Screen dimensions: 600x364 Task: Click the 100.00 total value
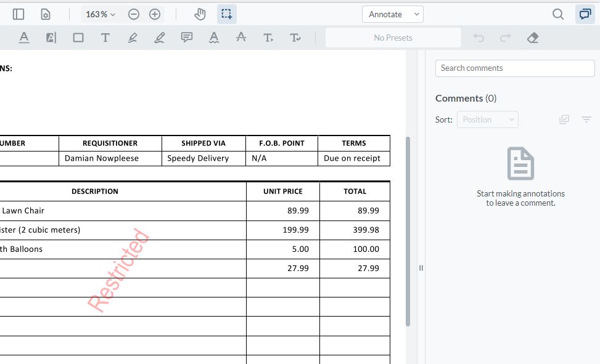click(366, 249)
